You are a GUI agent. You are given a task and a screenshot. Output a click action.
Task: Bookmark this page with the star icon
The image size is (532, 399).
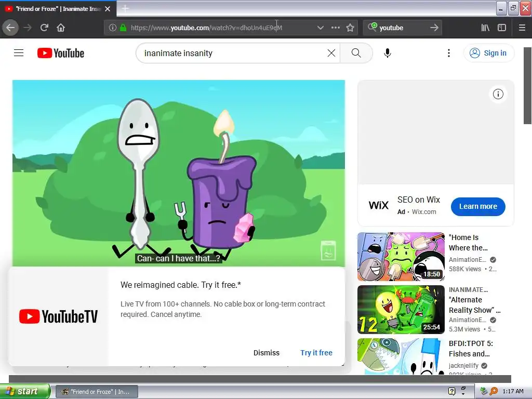[x=350, y=28]
